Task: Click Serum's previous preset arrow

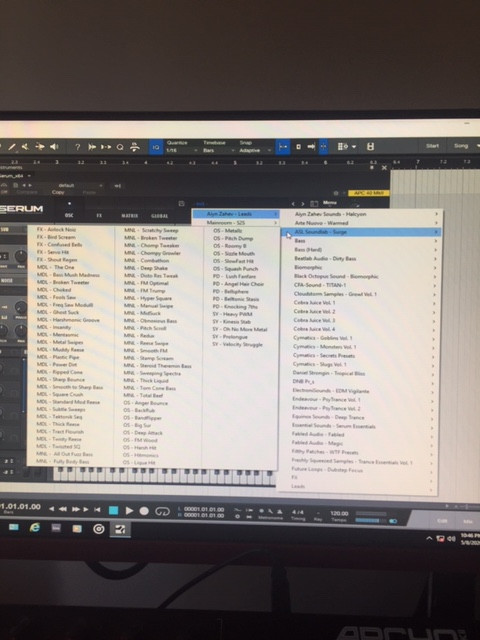Action: coord(293,204)
